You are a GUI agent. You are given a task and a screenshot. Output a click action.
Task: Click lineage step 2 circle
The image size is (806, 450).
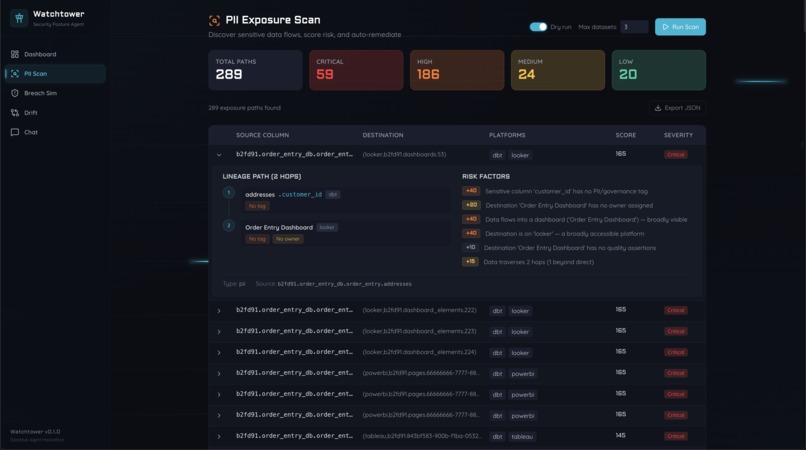229,225
